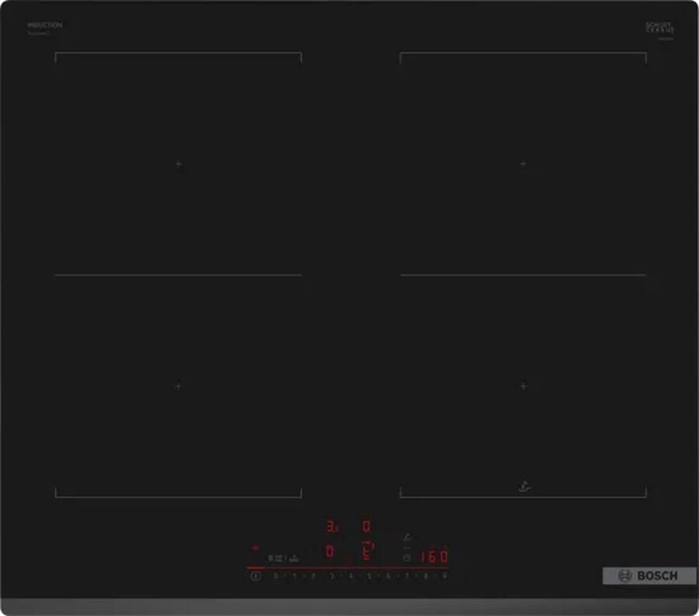Open the rear-right zone level display
The width and height of the screenshot is (699, 616).
point(367,526)
